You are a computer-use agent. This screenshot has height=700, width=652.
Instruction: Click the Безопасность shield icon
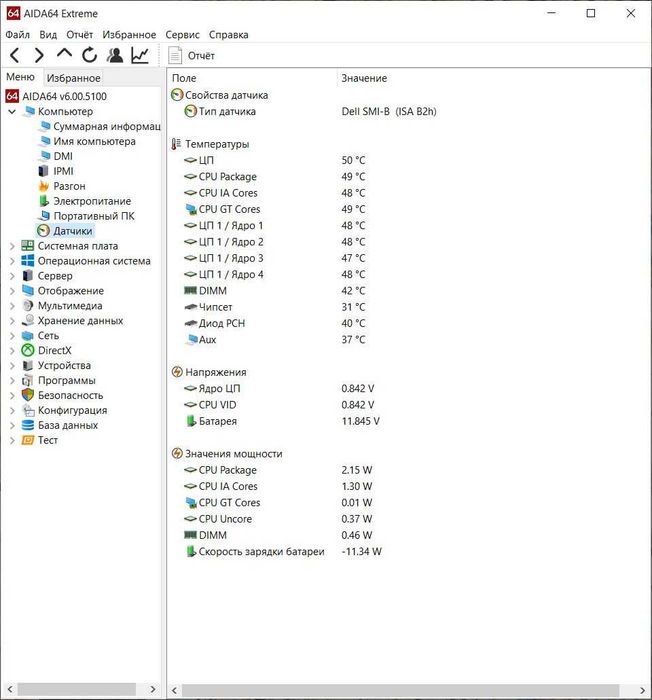[x=28, y=395]
